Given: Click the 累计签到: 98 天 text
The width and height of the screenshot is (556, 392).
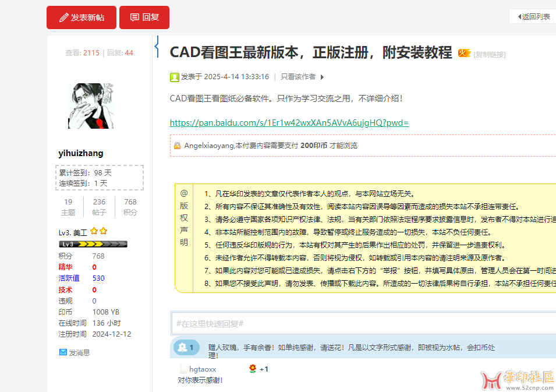Looking at the screenshot, I should [85, 173].
